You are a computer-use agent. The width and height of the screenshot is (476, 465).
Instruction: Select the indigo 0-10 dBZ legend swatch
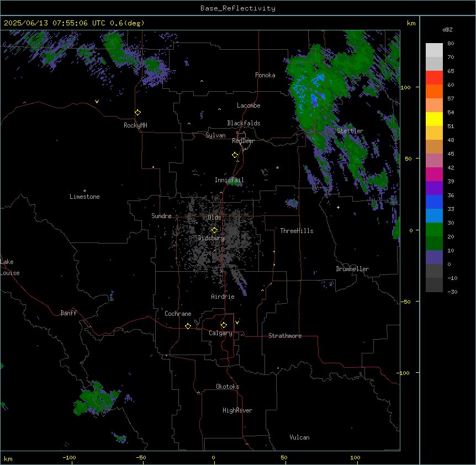tap(434, 257)
